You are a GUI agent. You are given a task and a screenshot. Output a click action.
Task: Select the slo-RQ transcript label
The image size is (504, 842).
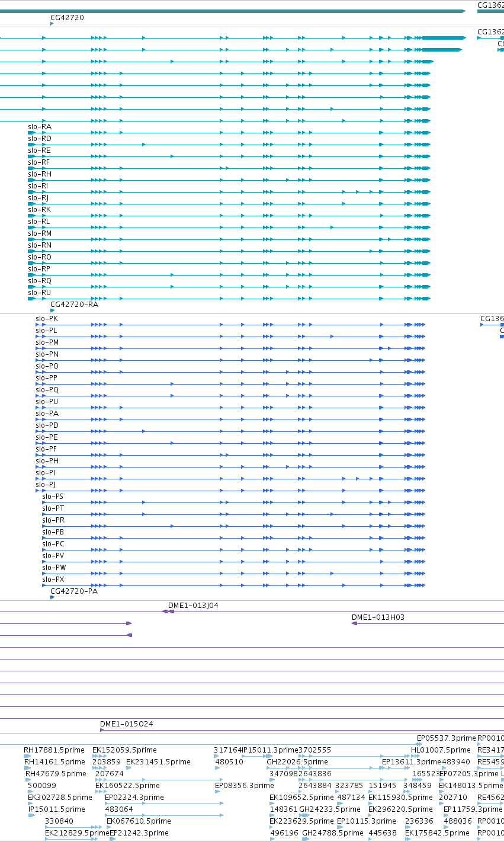pos(40,281)
